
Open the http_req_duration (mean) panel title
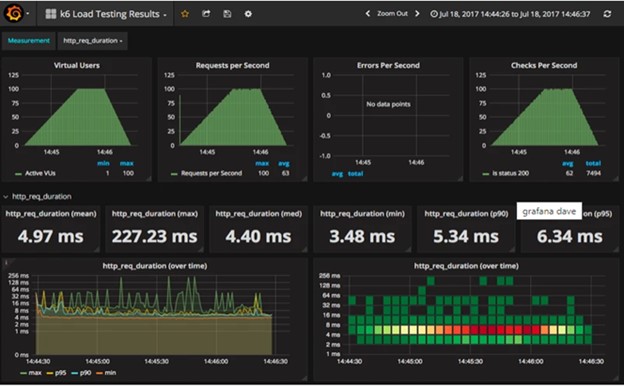(x=51, y=214)
